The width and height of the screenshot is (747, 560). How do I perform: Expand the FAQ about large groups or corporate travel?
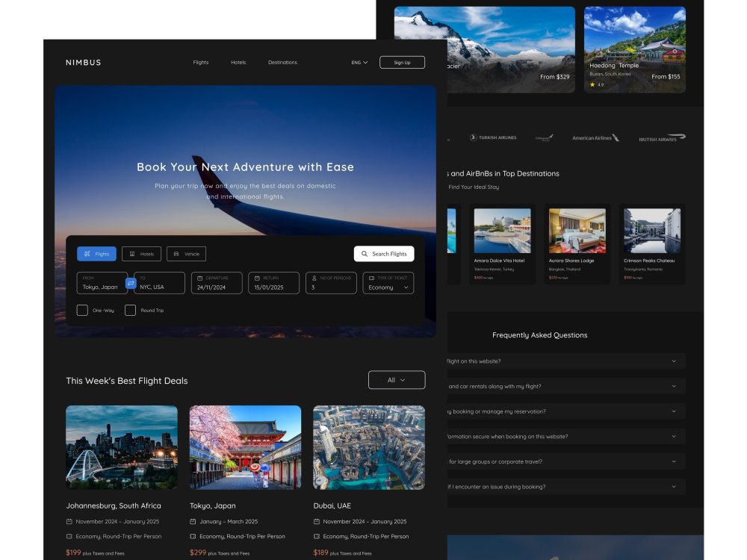(566, 461)
